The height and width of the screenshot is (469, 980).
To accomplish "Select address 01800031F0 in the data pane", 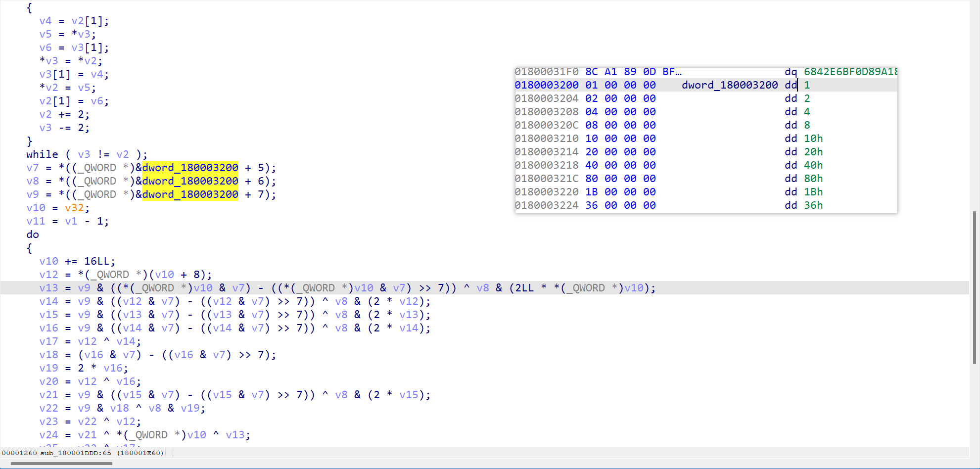I will click(x=547, y=71).
